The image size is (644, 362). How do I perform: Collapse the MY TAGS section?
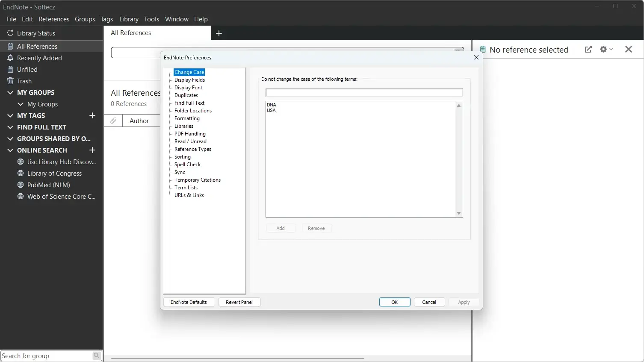pyautogui.click(x=10, y=115)
